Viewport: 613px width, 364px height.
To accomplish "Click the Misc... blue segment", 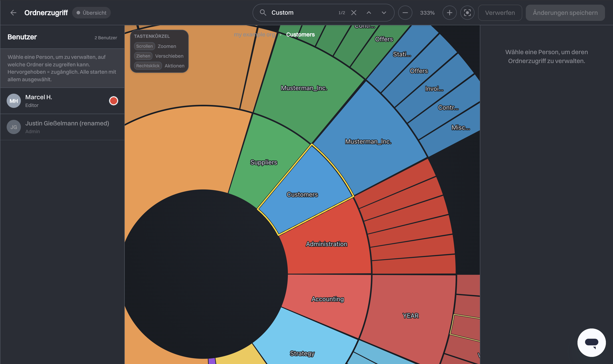I will (461, 128).
